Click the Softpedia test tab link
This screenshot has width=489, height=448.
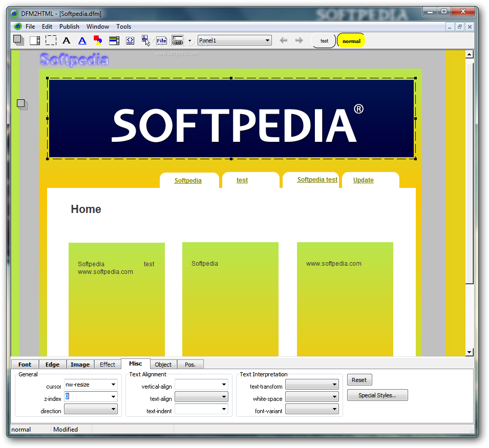coord(317,180)
